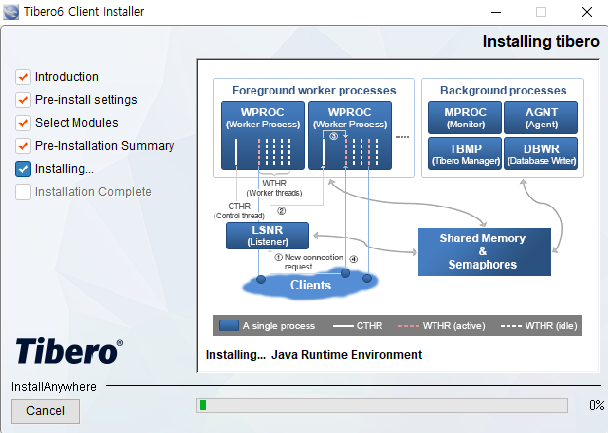Click the Installing... step checkbox

[x=23, y=169]
